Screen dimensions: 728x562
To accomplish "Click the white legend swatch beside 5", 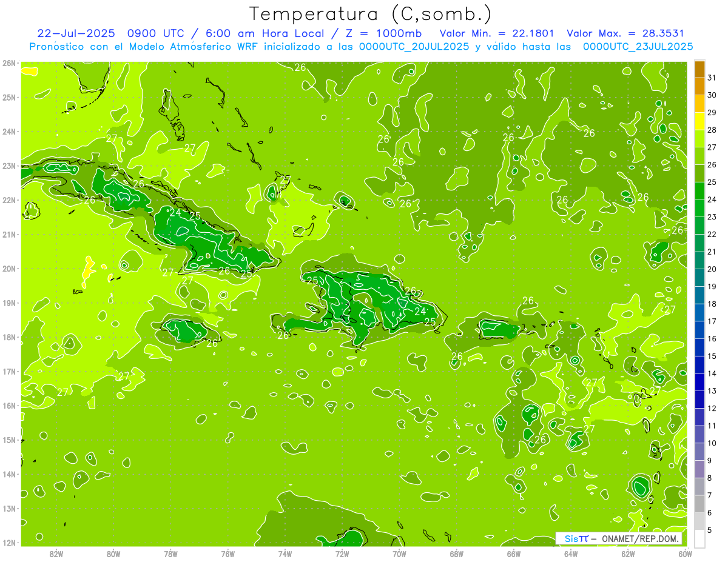I will (x=699, y=538).
